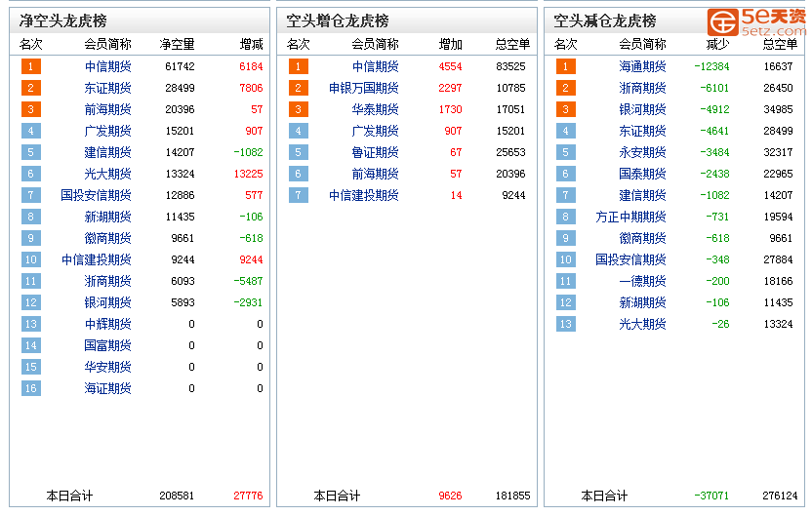Open 国投安信期货 in the 空头减仓龙虎榜 table
The width and height of the screenshot is (812, 516).
[630, 259]
